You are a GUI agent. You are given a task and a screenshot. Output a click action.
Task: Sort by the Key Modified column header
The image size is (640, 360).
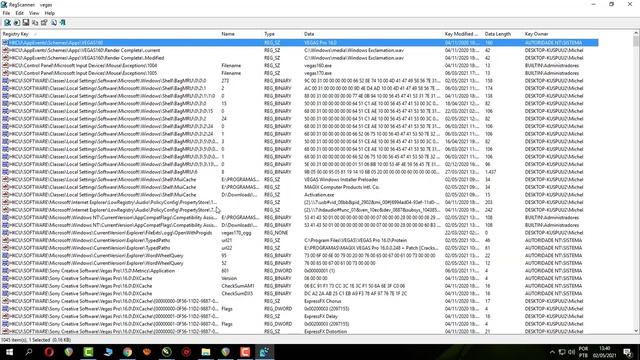pyautogui.click(x=463, y=34)
